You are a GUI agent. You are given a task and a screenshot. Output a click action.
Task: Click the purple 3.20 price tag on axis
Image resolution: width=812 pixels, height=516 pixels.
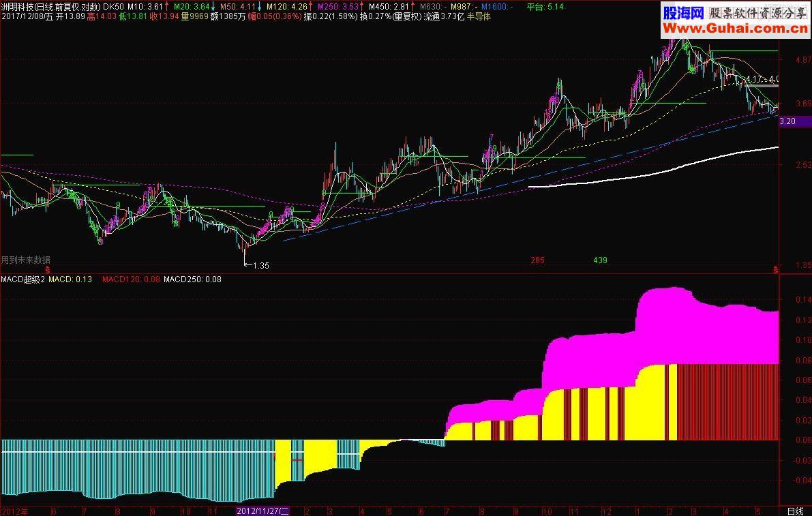coord(795,121)
